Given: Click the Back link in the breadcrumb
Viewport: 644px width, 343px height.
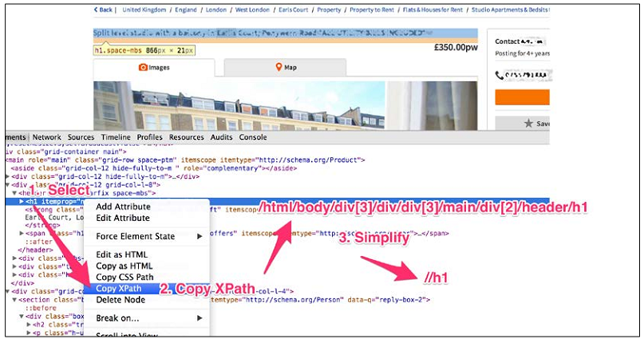Looking at the screenshot, I should tap(103, 10).
